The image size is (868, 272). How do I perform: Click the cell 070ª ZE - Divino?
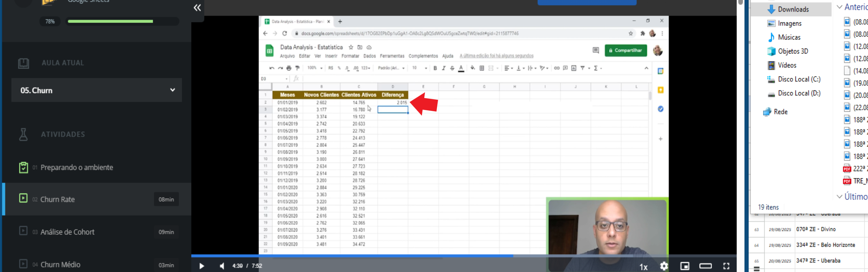816,229
